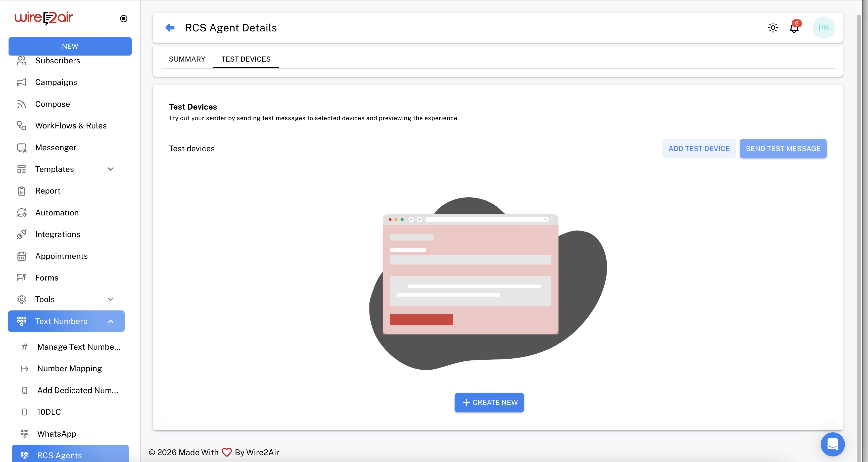Open the live chat support bubble
This screenshot has width=868, height=462.
[832, 444]
